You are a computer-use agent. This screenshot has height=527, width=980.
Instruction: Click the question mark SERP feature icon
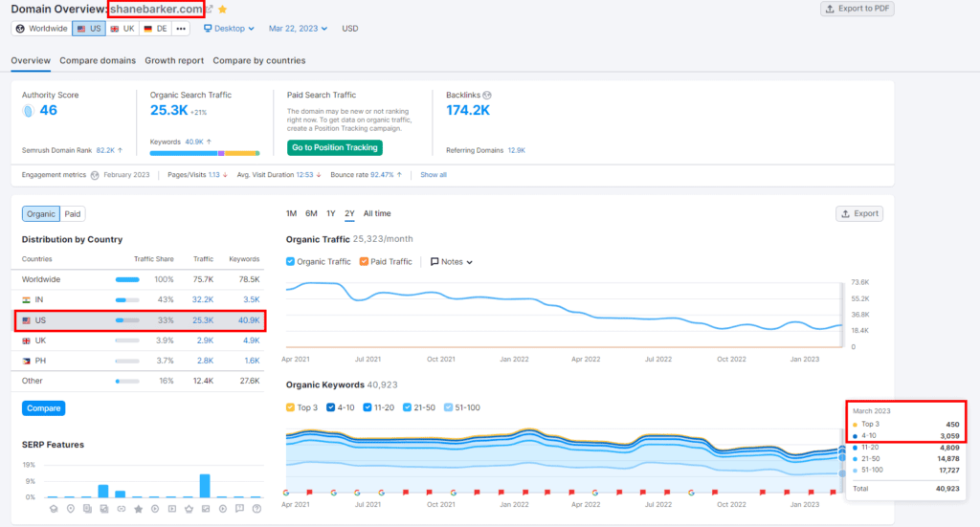[256, 509]
